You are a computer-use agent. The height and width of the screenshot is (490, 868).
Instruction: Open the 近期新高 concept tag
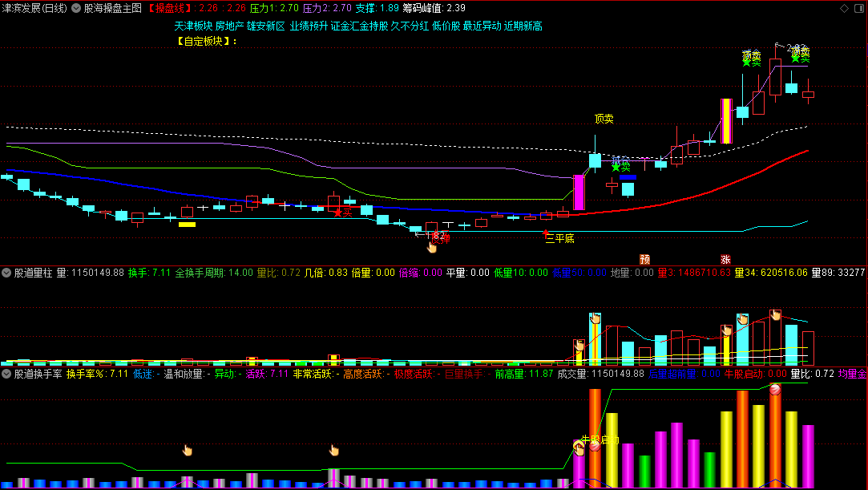pos(523,26)
